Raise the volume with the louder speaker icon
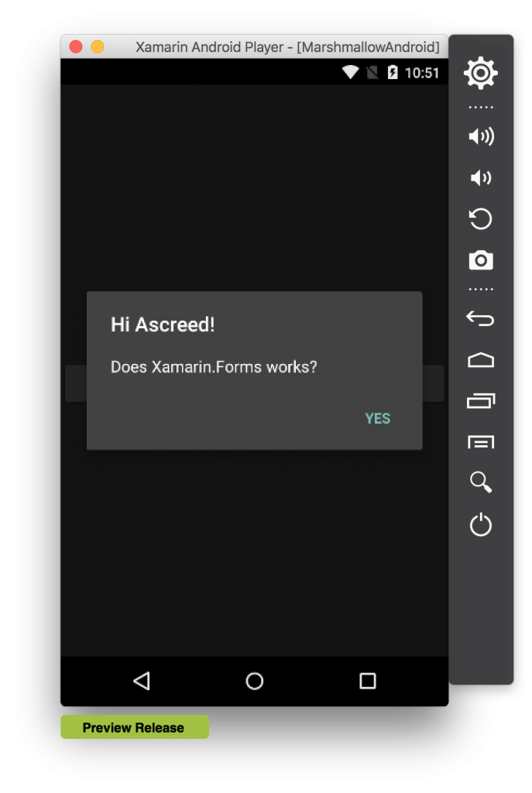 [481, 136]
